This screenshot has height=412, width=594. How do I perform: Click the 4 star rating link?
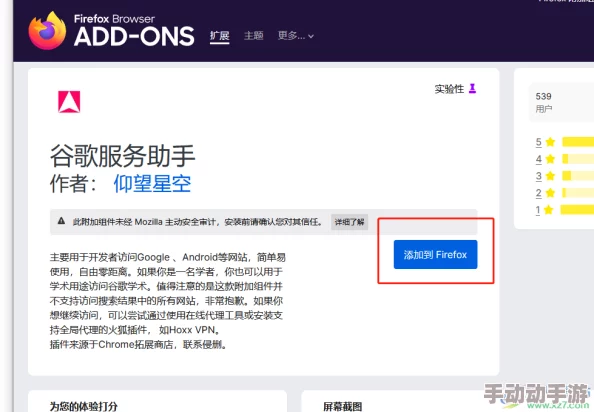pos(539,159)
